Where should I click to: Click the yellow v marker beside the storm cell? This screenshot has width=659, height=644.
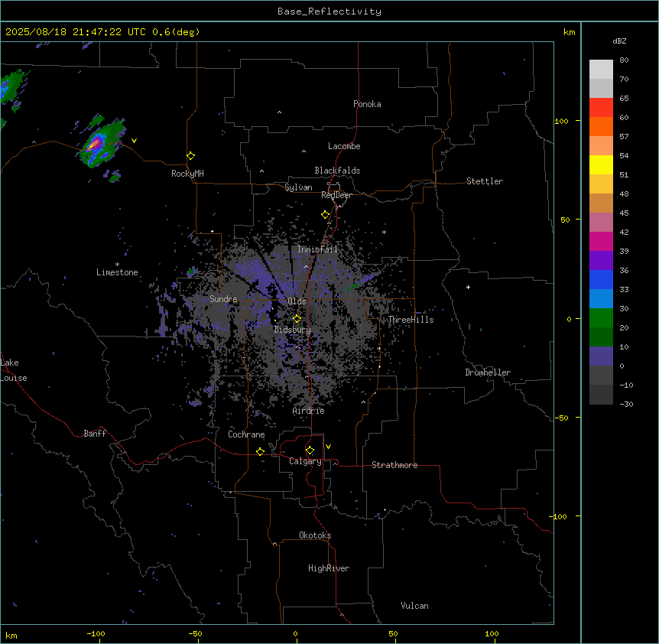[134, 141]
